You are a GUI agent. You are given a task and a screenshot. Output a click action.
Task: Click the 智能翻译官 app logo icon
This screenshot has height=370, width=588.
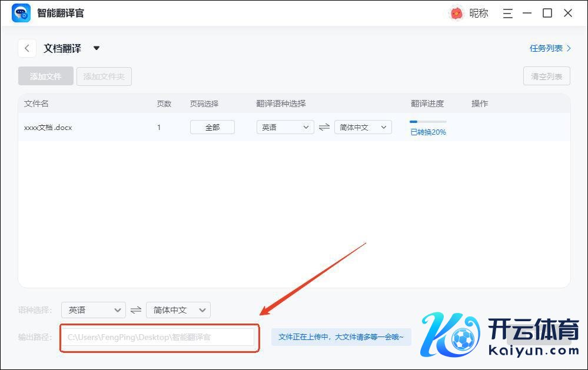coord(21,13)
